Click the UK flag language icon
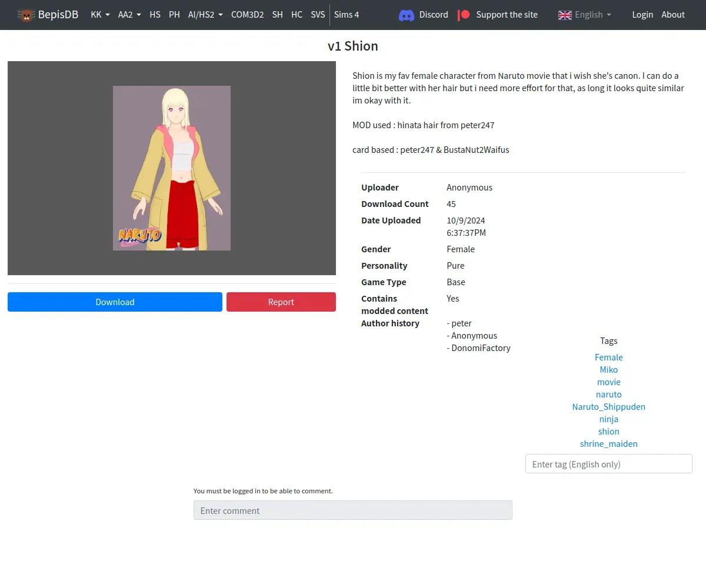Screen dimensions: 706x588 coord(565,15)
